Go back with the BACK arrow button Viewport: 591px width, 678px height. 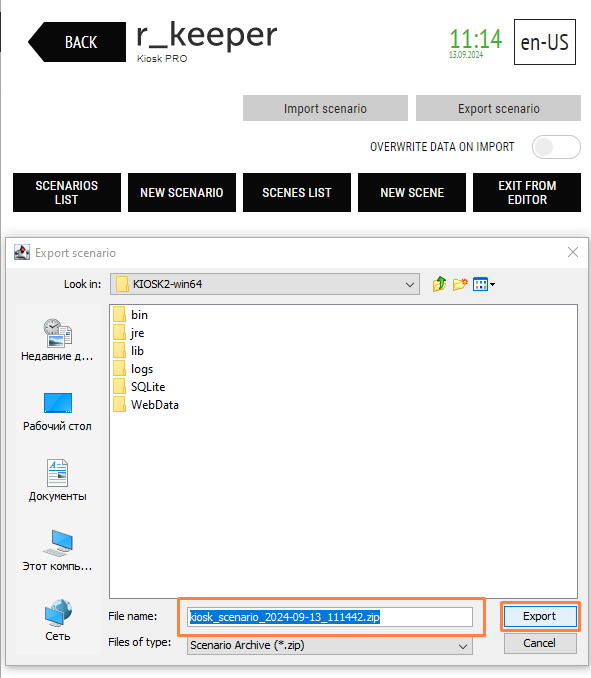[77, 42]
